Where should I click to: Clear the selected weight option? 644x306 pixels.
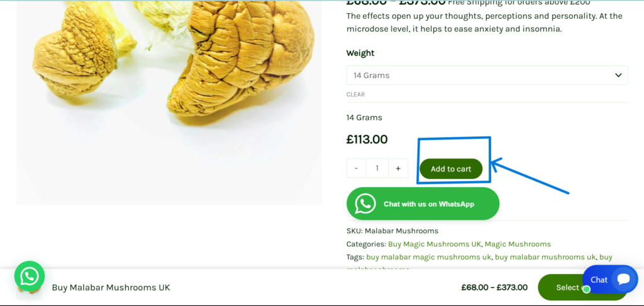pos(355,94)
